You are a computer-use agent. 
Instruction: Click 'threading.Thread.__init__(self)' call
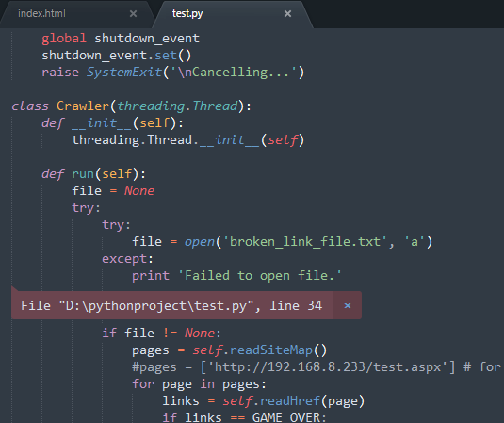click(188, 140)
